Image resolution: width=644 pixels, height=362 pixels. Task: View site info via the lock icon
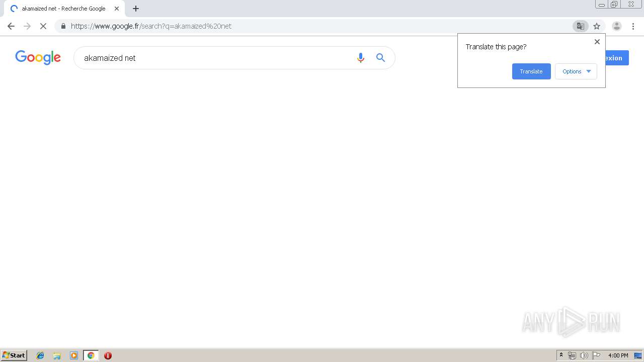[x=63, y=26]
